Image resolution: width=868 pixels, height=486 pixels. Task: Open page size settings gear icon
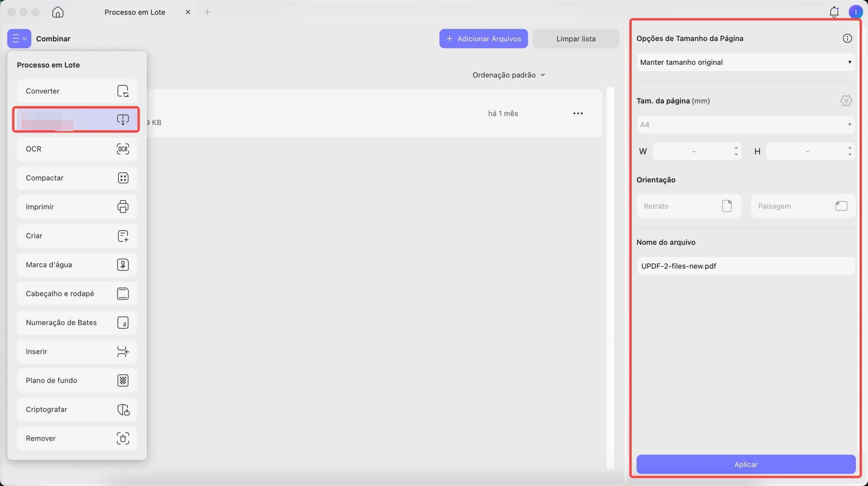pyautogui.click(x=846, y=101)
